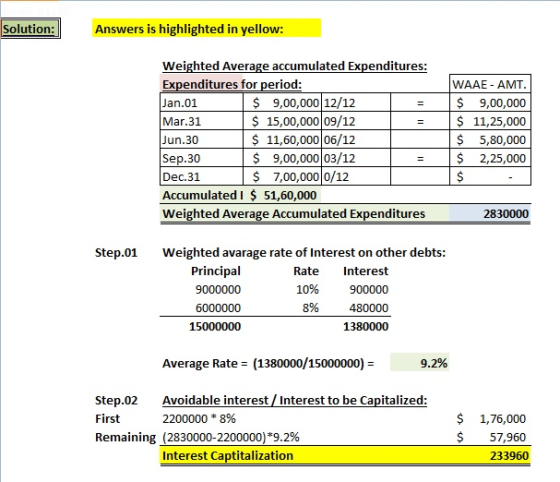
Task: Click the "Jun.30" date cell
Action: tap(201, 140)
